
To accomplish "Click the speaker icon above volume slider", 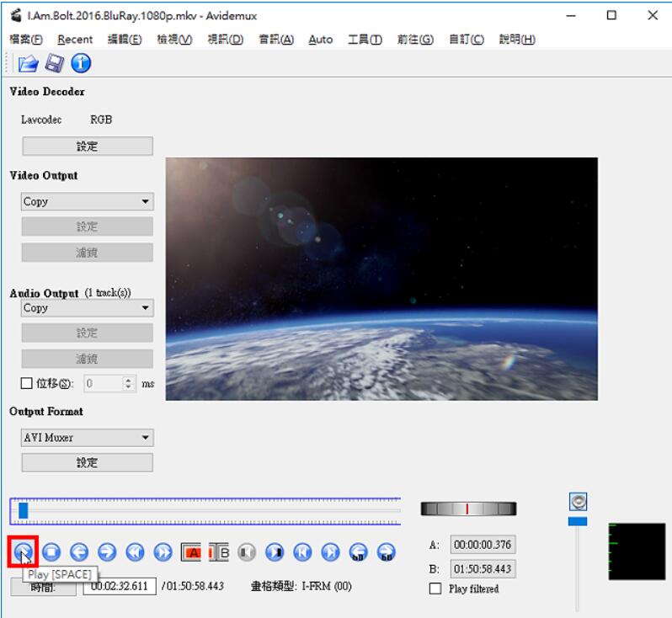I will click(x=578, y=502).
